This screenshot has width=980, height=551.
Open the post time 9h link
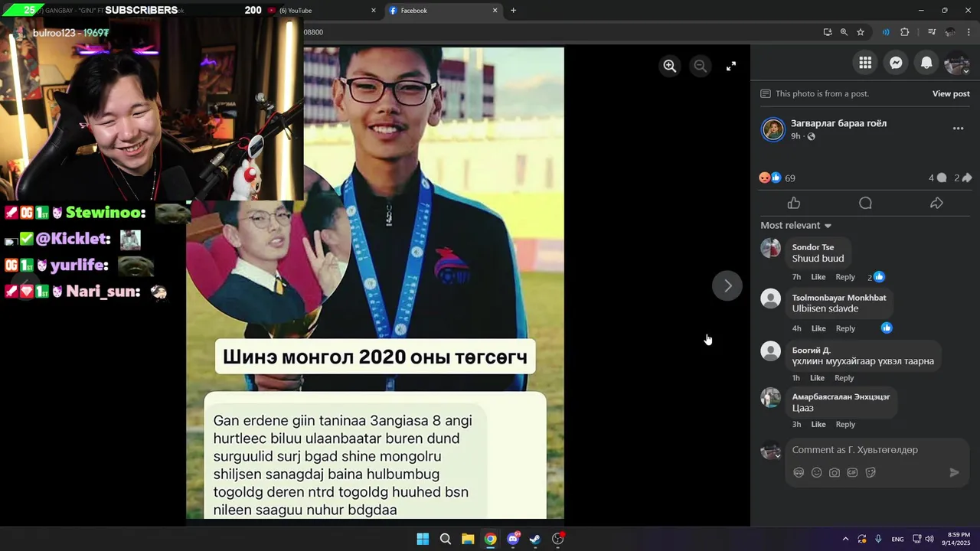(x=795, y=136)
